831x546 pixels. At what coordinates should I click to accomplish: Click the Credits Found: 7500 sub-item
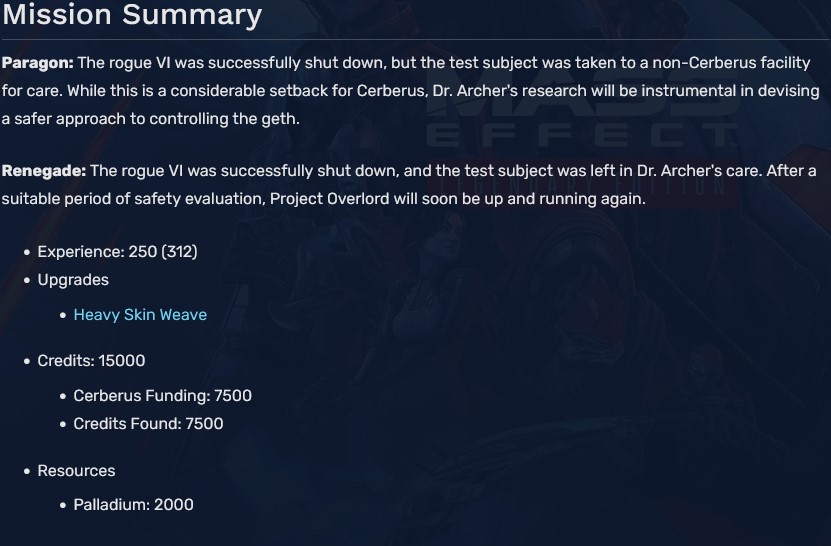click(148, 424)
